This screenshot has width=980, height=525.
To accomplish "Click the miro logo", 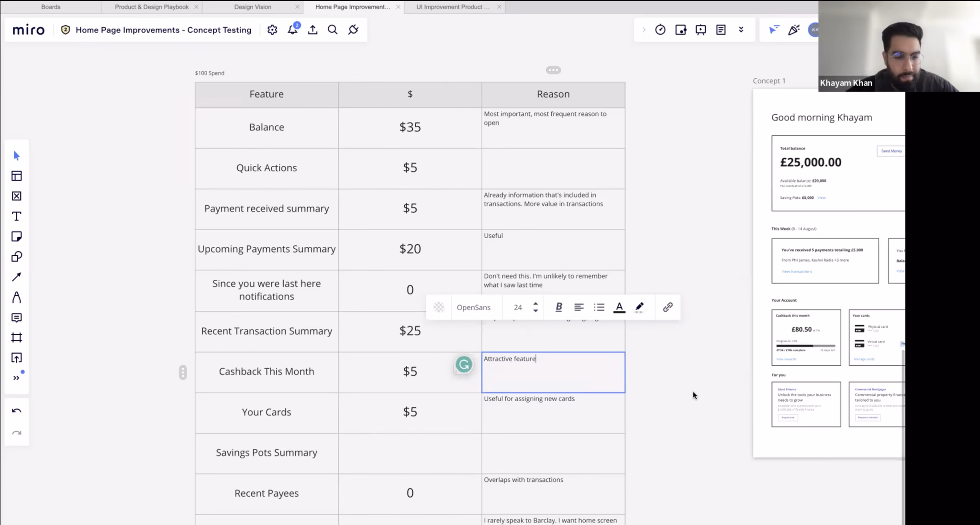I will click(x=28, y=30).
